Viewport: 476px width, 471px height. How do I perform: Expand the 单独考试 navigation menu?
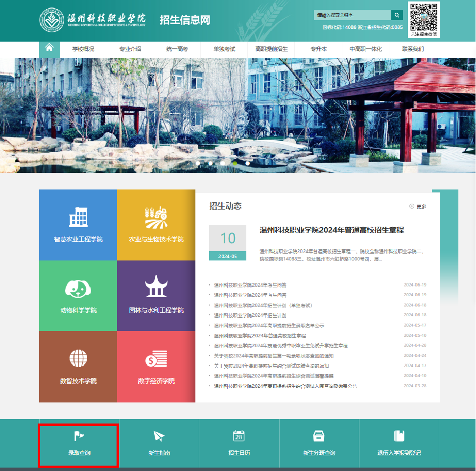(224, 49)
